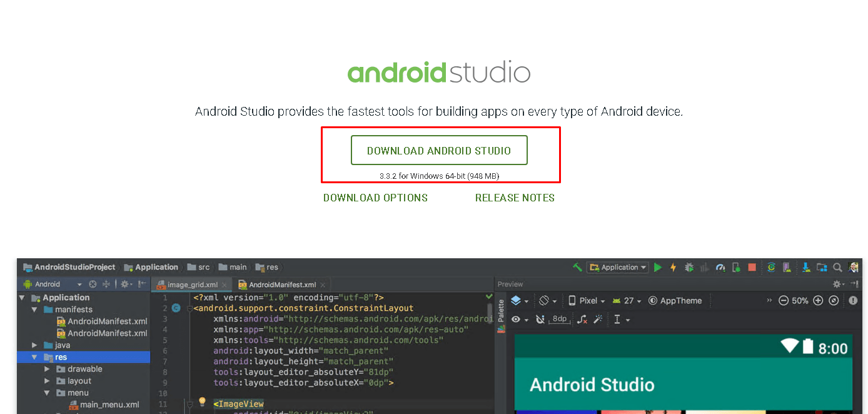Click the Application breadcrumb item
This screenshot has height=414, width=868.
pos(151,267)
